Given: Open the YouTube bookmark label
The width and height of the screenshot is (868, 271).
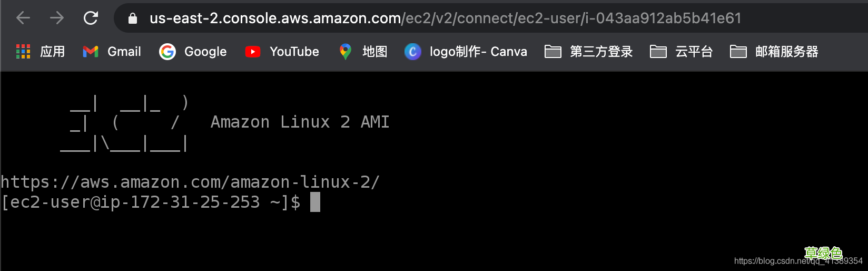Looking at the screenshot, I should pos(294,52).
